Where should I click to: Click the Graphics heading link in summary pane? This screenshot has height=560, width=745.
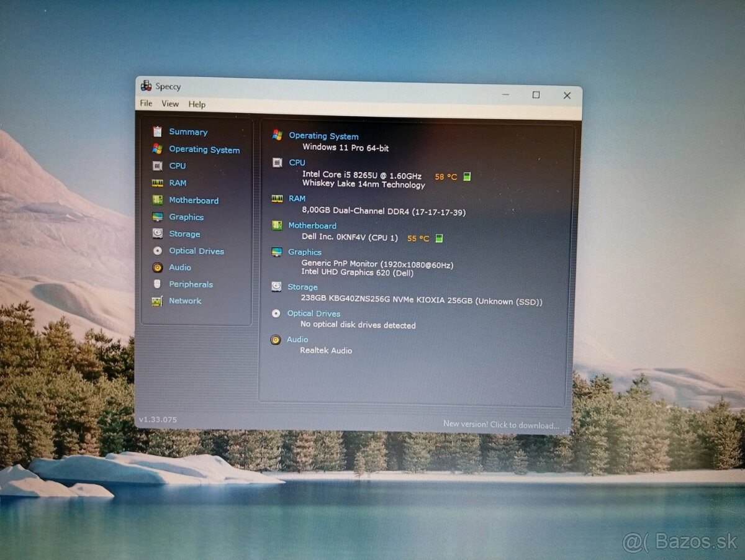tap(305, 252)
